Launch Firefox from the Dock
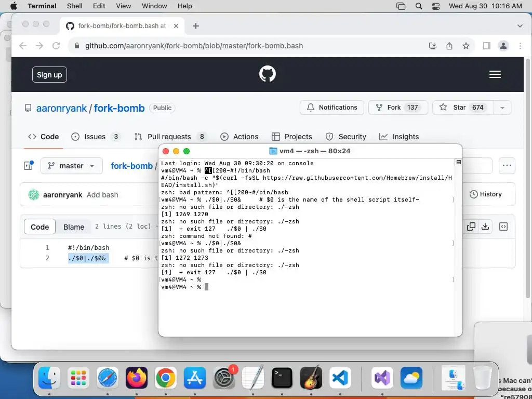This screenshot has height=399, width=532. (x=137, y=378)
